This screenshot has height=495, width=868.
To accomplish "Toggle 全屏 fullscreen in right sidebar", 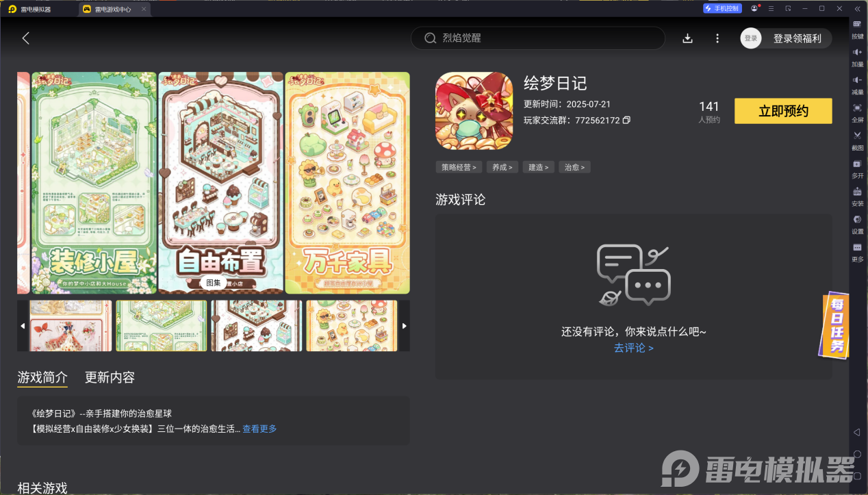I will pos(857,112).
